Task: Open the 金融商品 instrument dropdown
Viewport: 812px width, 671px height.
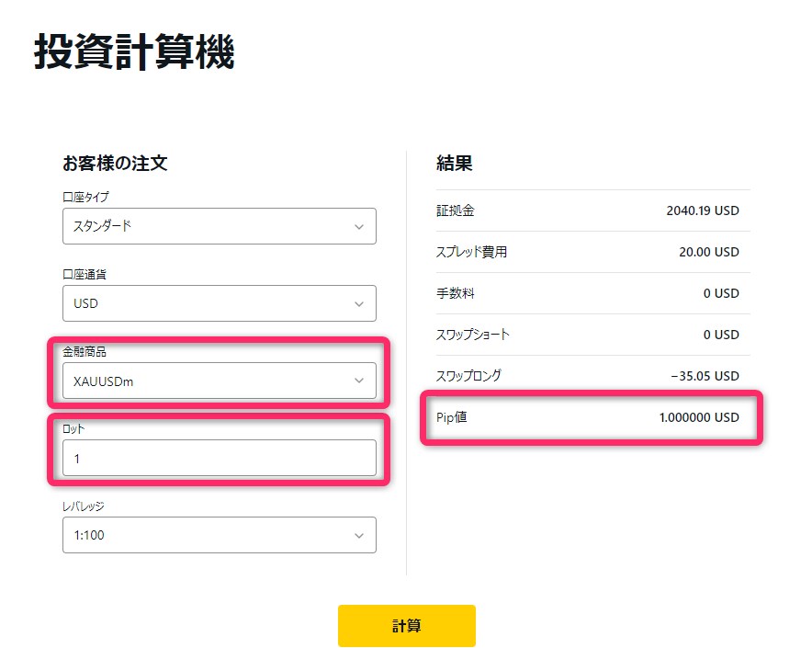Action: [x=219, y=380]
